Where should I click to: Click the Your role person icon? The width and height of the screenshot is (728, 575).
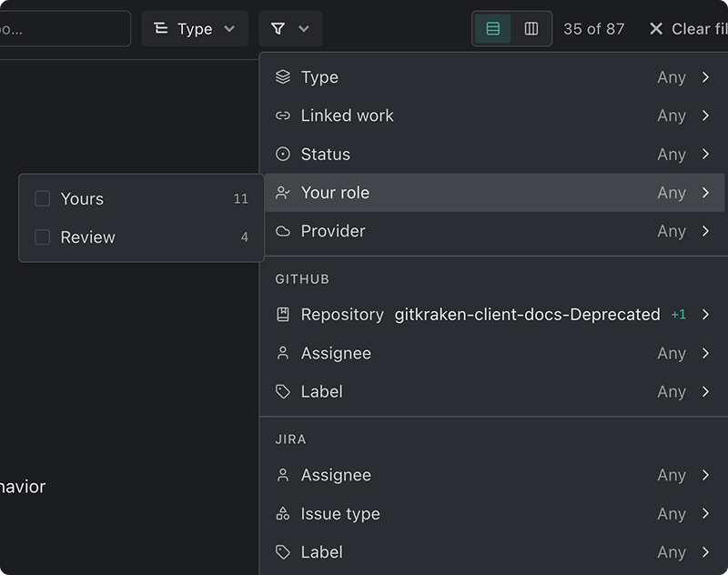283,193
